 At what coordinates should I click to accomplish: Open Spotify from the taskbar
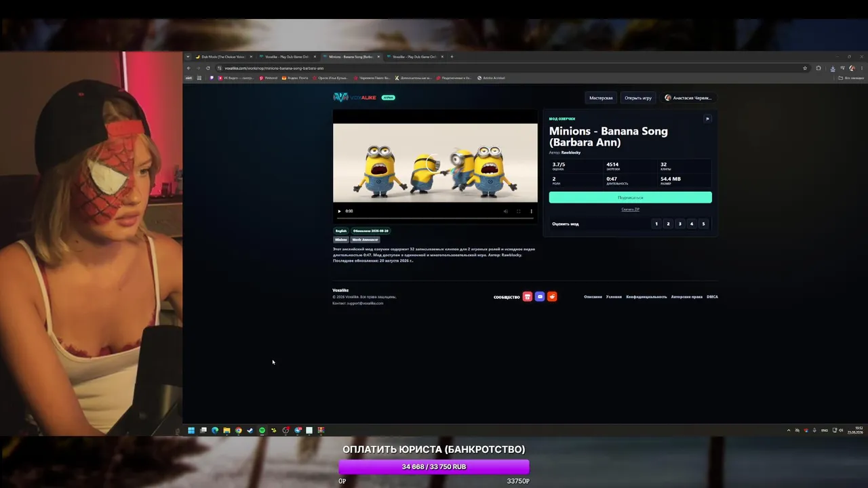click(x=262, y=430)
